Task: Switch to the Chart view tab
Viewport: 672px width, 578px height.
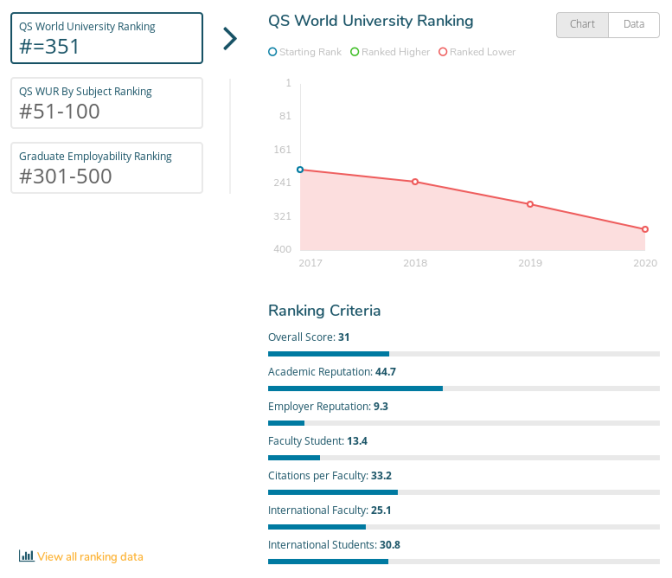Action: pos(582,24)
